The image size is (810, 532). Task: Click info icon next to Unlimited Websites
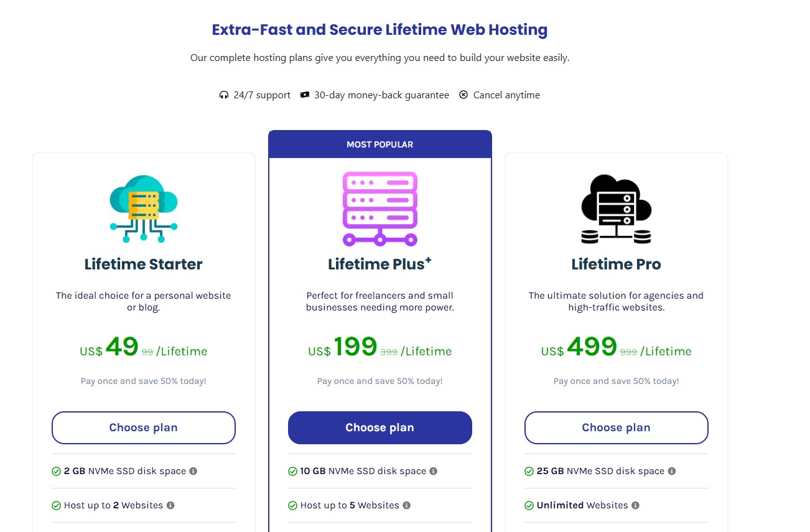click(x=636, y=505)
